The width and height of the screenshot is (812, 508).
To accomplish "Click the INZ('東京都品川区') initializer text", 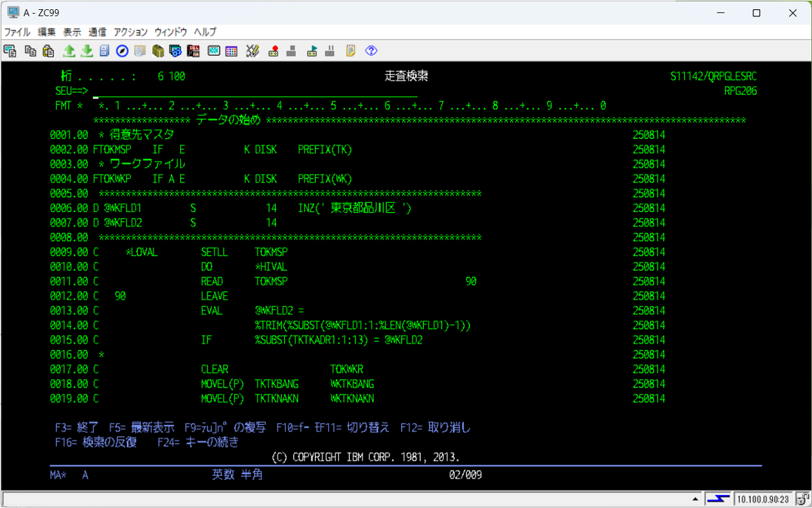I will pos(354,208).
